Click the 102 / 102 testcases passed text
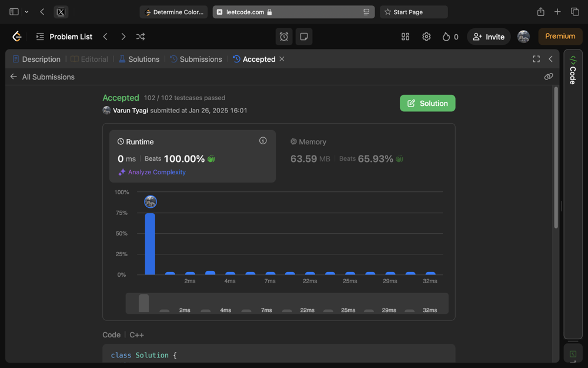588x368 pixels. (x=185, y=98)
